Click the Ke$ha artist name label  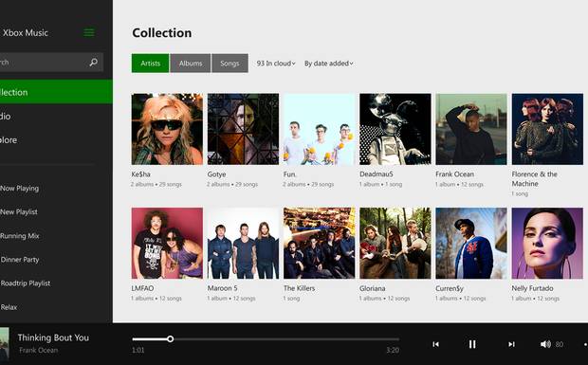(x=141, y=174)
